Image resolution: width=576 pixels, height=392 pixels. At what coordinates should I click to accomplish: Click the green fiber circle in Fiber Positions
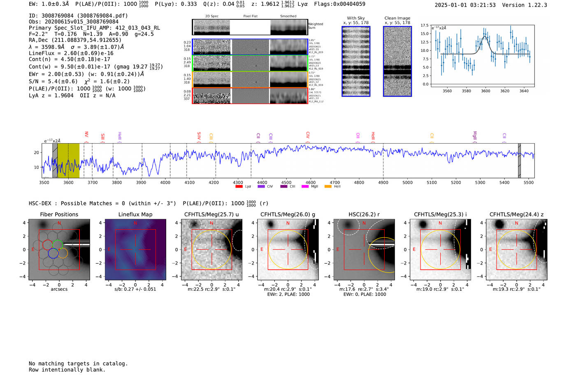tap(58, 245)
